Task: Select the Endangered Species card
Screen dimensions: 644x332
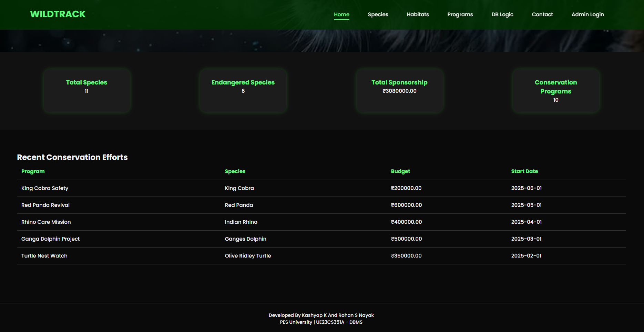Action: 243,91
